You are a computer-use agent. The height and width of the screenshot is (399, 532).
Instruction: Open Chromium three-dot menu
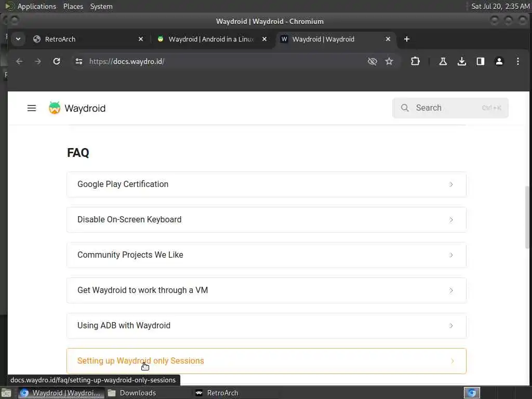click(518, 61)
